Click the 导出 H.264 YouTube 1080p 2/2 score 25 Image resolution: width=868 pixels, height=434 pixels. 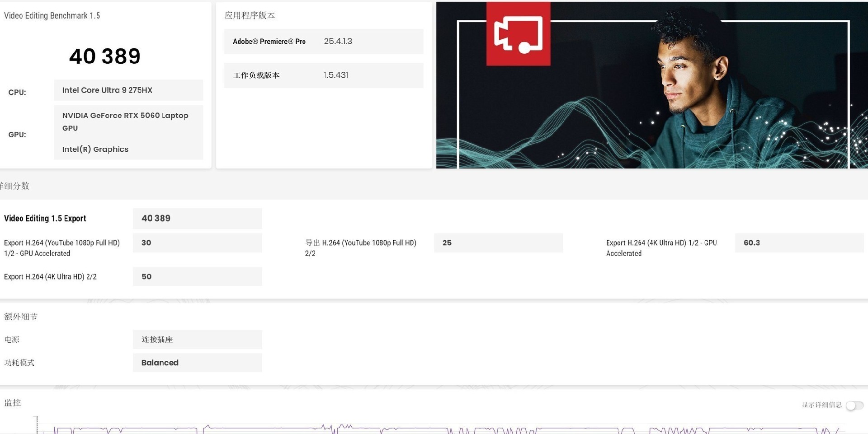[x=498, y=243]
